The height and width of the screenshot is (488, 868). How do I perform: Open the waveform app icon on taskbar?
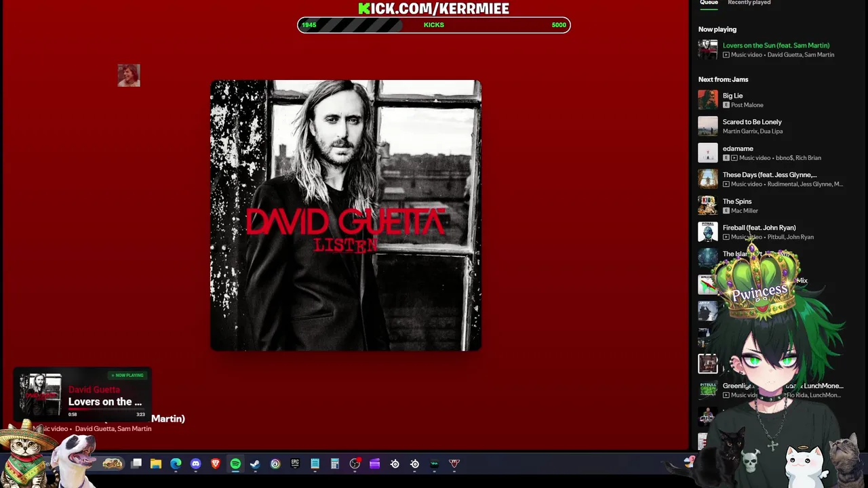tap(434, 464)
